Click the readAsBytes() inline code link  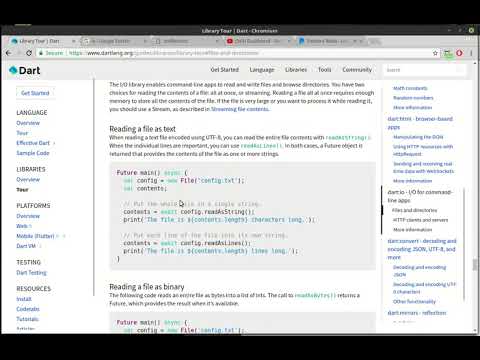pyautogui.click(x=315, y=295)
